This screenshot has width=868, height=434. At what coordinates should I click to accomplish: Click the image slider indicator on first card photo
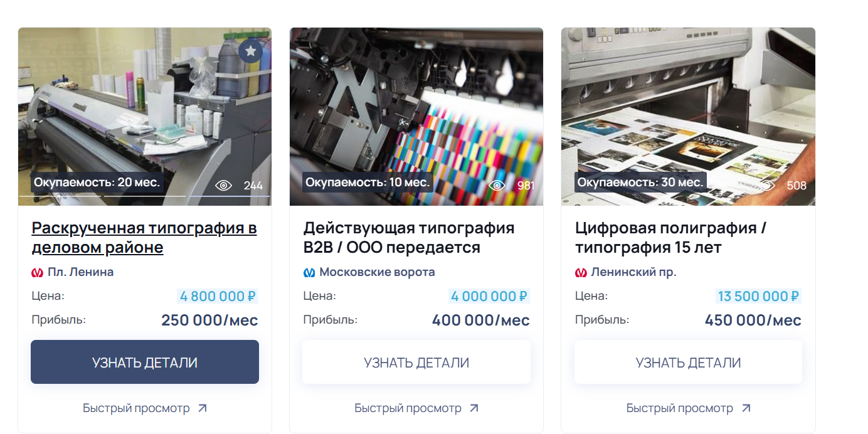click(145, 196)
